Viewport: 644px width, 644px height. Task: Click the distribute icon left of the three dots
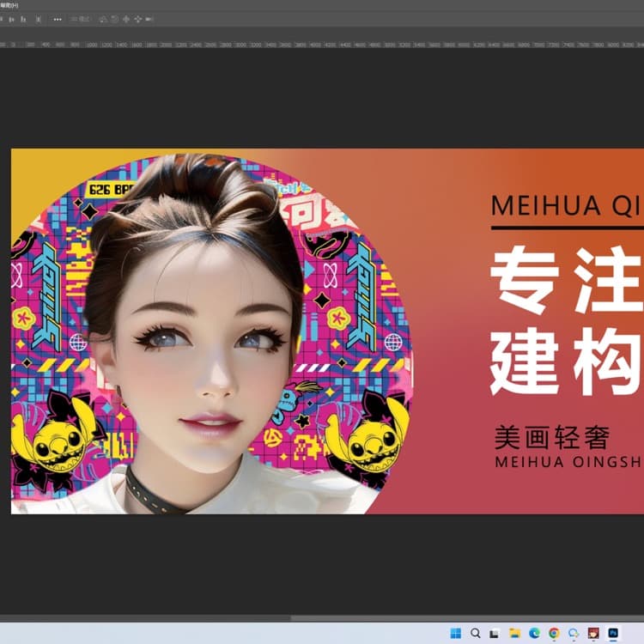39,19
